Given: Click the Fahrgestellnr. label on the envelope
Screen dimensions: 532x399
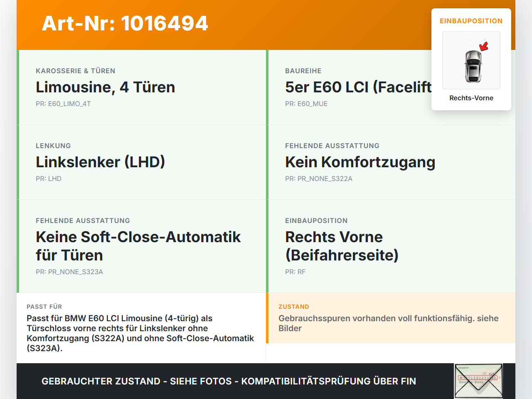Looking at the screenshot, I should tap(463, 367).
